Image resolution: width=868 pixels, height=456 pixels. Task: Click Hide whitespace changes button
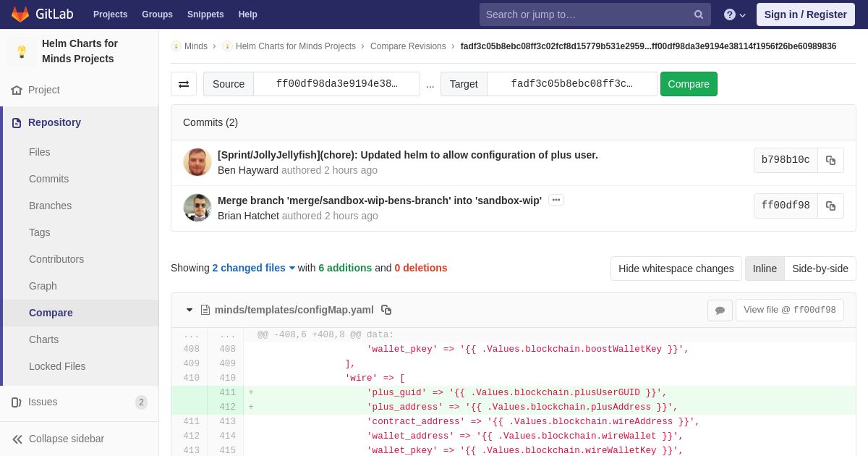click(x=676, y=269)
